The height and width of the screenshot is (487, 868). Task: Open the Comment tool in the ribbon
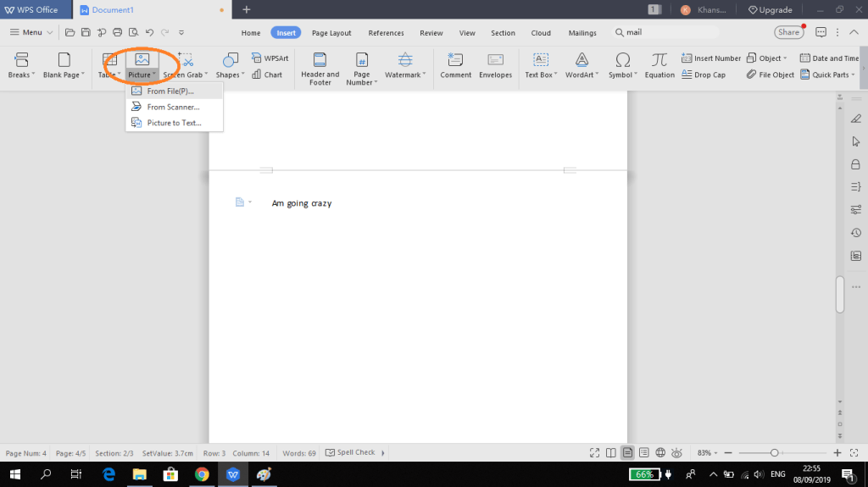455,61
